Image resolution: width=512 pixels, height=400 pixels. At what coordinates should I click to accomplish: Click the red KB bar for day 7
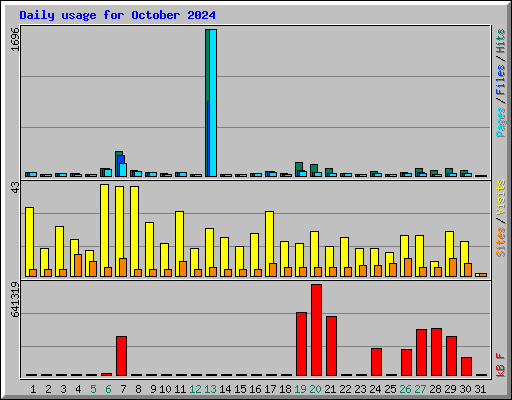pos(121,356)
